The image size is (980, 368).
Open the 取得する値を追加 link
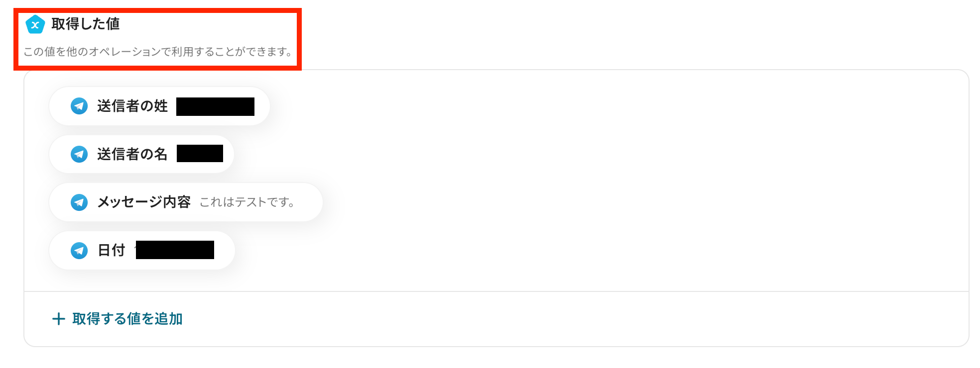(127, 319)
